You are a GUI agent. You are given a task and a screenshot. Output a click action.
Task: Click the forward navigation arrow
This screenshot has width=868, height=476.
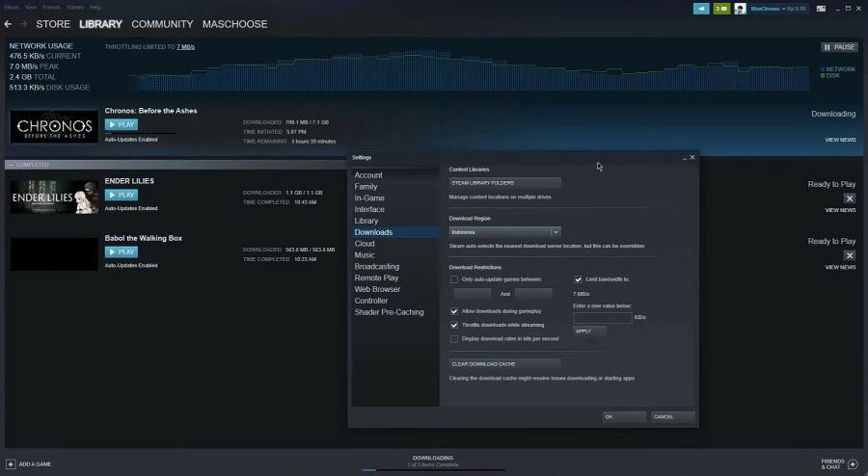(x=23, y=24)
